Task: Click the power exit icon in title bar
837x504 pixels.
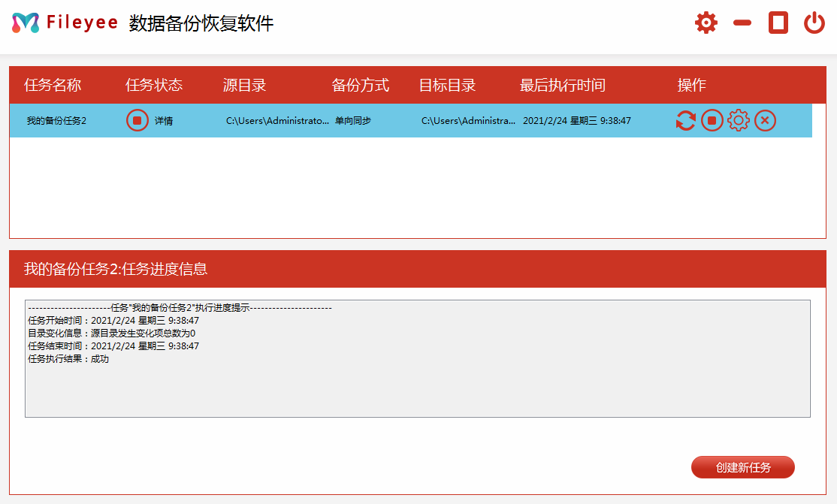Action: click(x=814, y=23)
